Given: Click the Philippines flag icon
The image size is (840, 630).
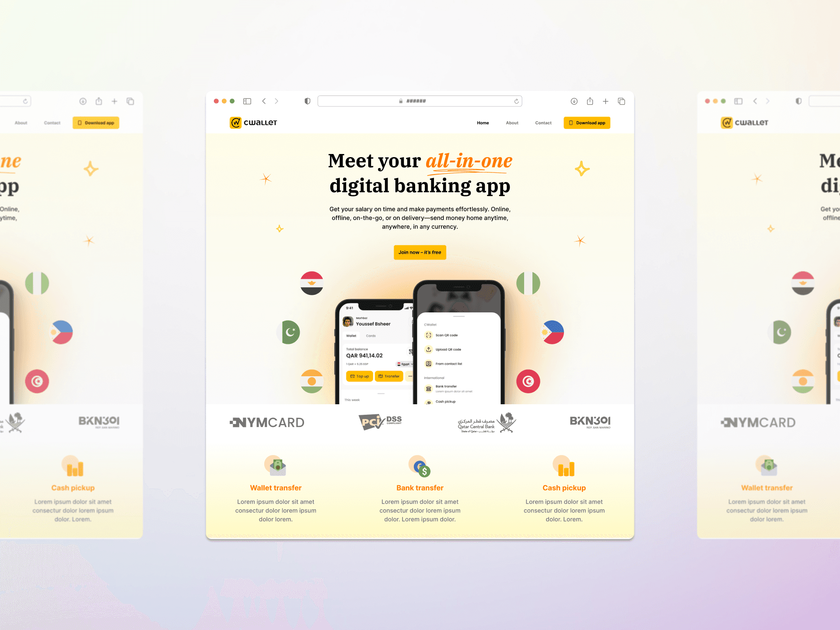Looking at the screenshot, I should point(555,330).
